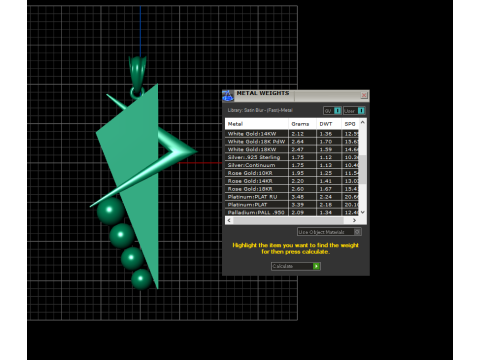The image size is (480, 360).
Task: Select the pendant bail at top
Action: (x=137, y=74)
